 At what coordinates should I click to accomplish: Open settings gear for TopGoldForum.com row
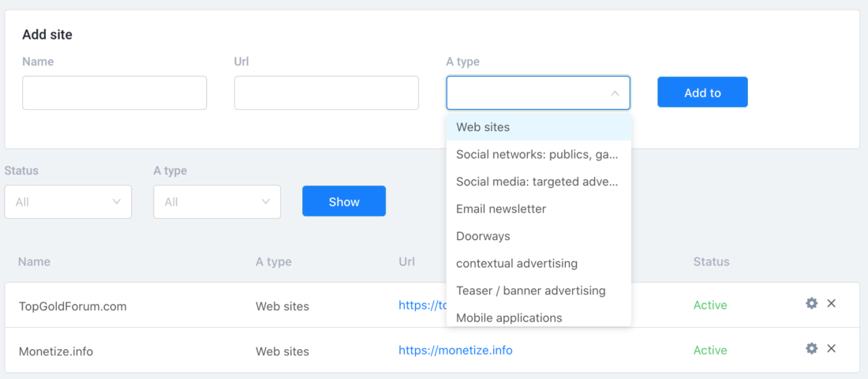tap(811, 303)
